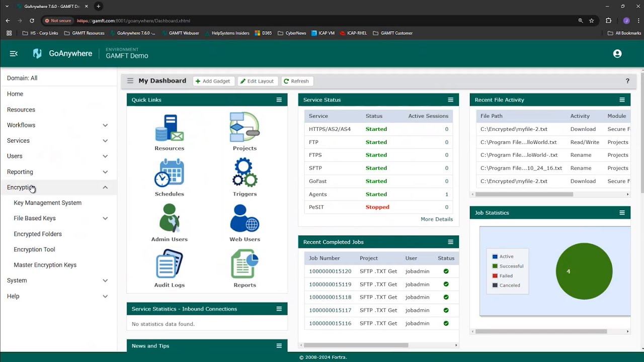Screen dimensions: 644x362
Task: Open the Service Status gadget menu
Action: [451, 100]
